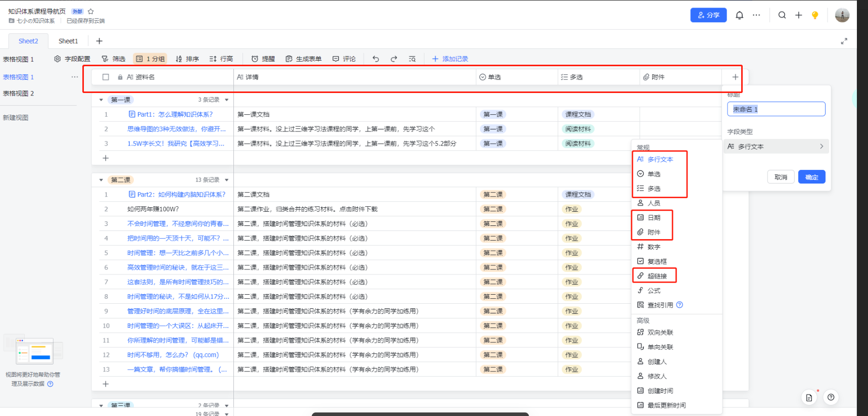Choose 数字 field type
This screenshot has height=416, width=868.
677,247
